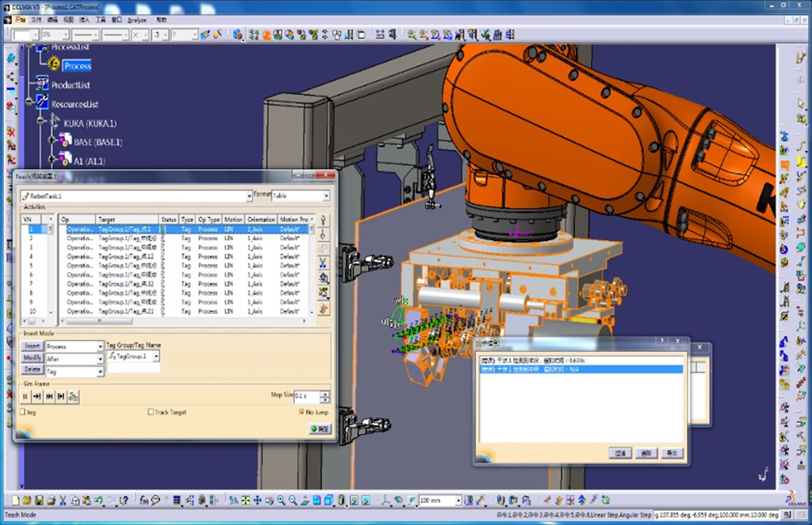Open the fifth menu bar item
This screenshot has width=812, height=525.
tap(84, 19)
